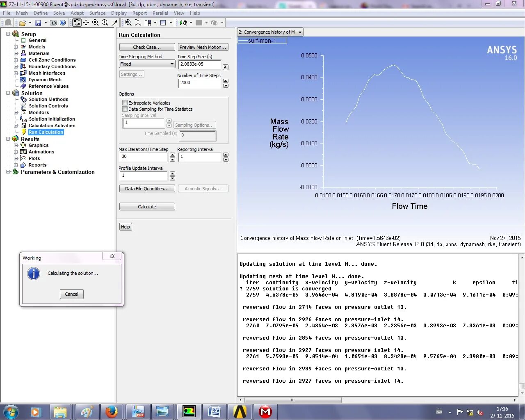Open Firefox from the taskbar
The height and width of the screenshot is (420, 525).
pyautogui.click(x=112, y=412)
